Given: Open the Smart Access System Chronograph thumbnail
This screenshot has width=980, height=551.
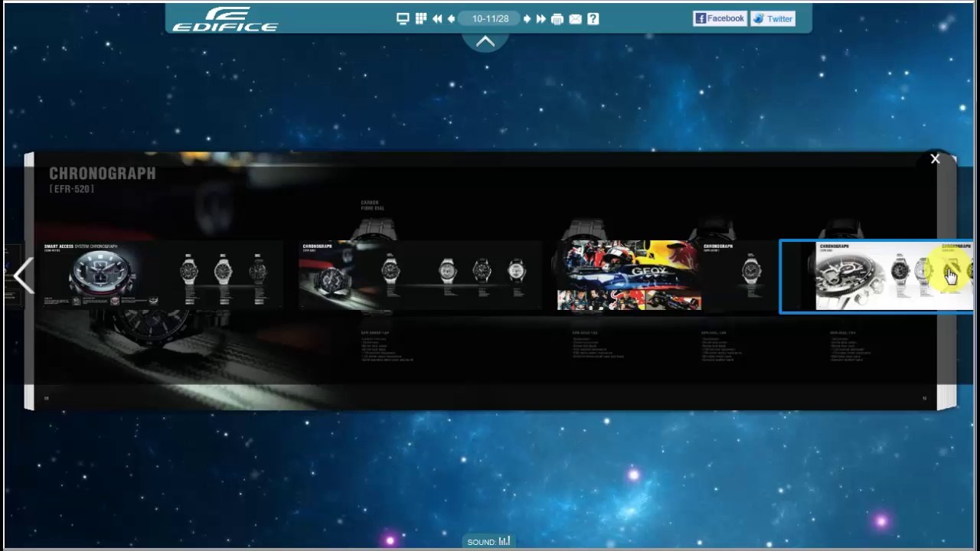Looking at the screenshot, I should pos(163,275).
